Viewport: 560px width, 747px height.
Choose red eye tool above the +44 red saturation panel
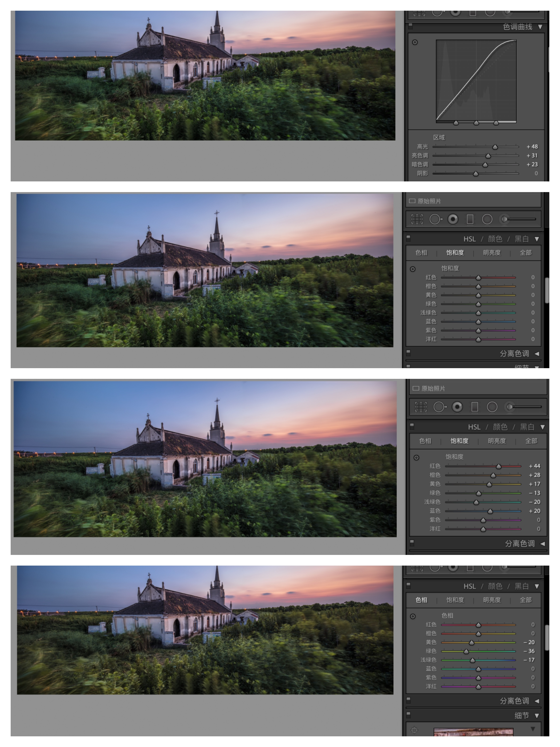pos(457,407)
